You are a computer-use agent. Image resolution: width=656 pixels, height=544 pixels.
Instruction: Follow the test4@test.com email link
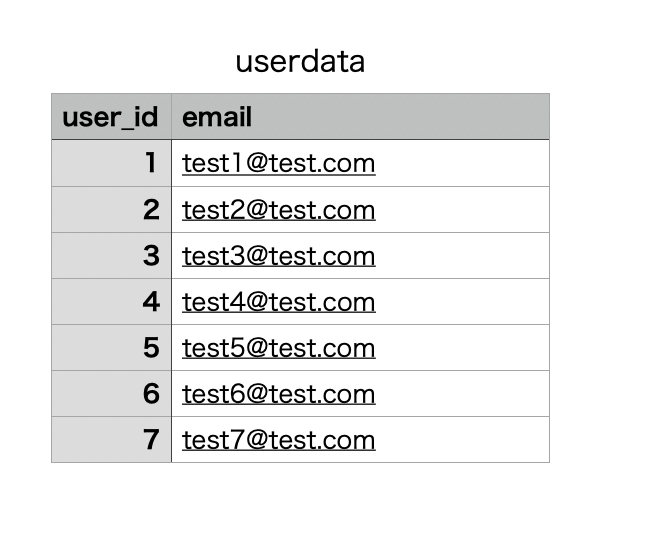278,302
